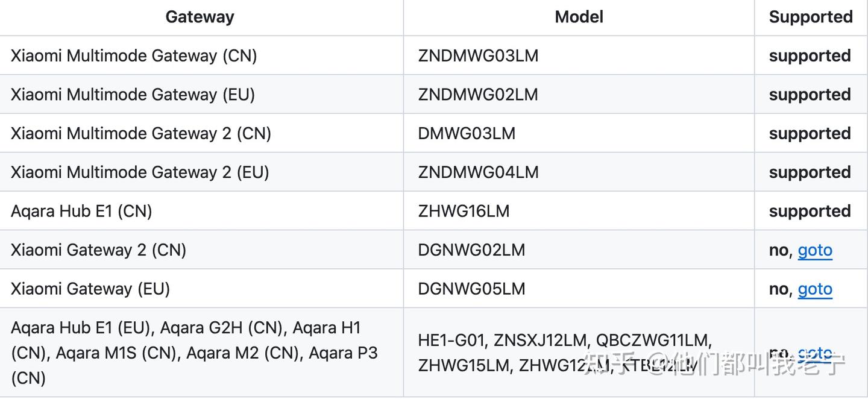Select the Xiaomi Multimode Gateway (EU) cell
This screenshot has width=868, height=399.
click(133, 95)
